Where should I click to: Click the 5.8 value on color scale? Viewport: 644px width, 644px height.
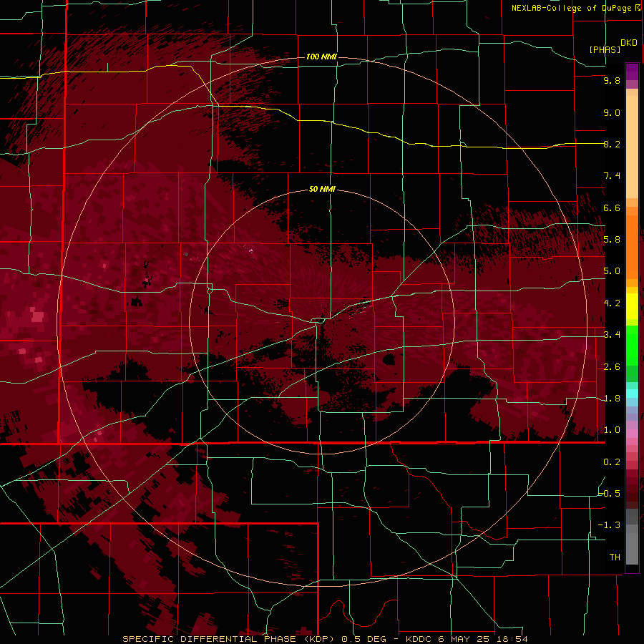[612, 240]
